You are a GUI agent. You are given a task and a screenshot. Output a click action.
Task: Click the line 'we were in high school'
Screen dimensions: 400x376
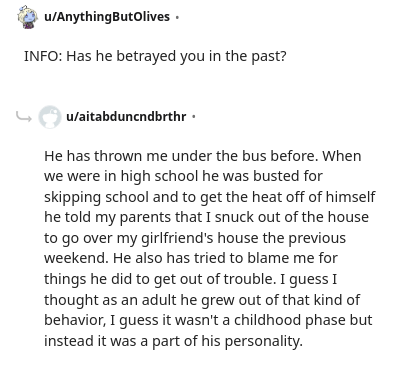[x=183, y=176]
